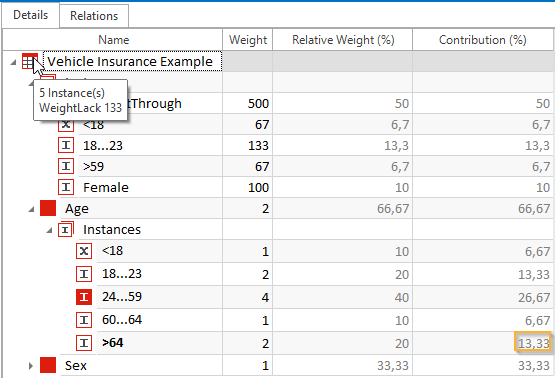Switch to the Relations tab
The width and height of the screenshot is (555, 378).
tap(94, 16)
